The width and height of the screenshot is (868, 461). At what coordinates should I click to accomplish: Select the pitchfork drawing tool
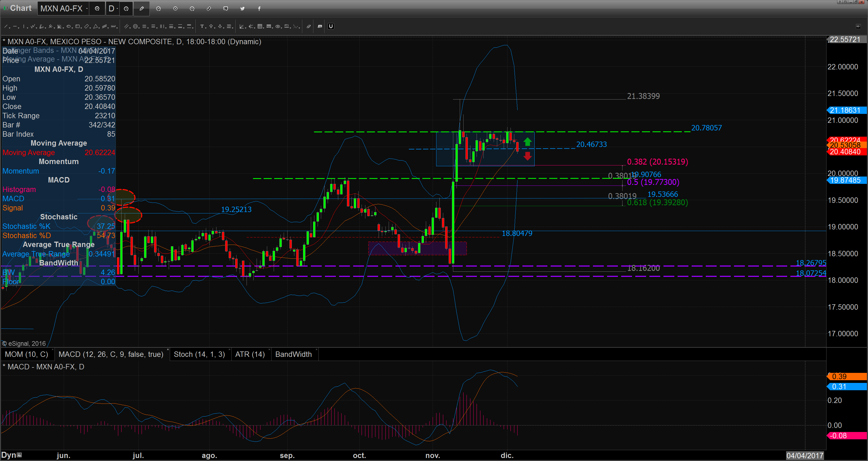50,26
